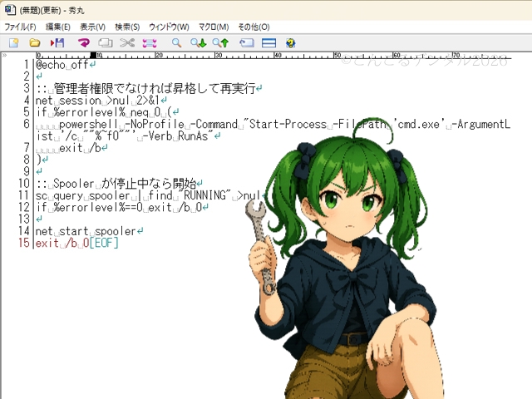Find next with the down-arrow magnifier
Viewport: 532px width, 399px height.
click(x=199, y=42)
